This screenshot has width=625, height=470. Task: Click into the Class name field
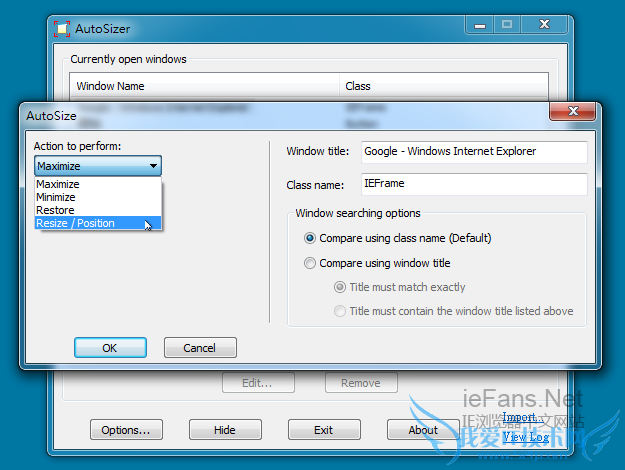pos(474,184)
